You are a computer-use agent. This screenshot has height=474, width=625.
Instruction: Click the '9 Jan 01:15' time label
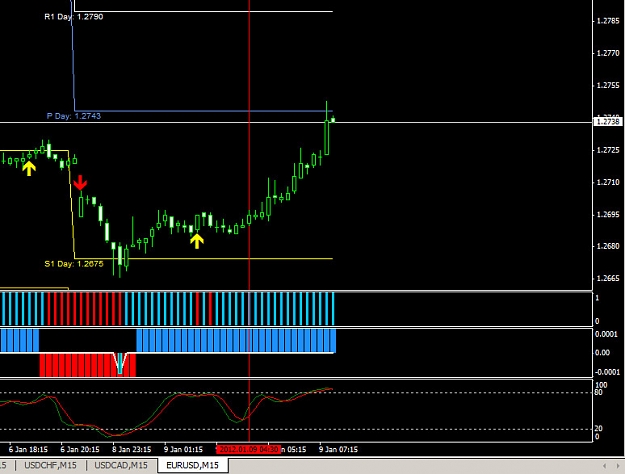(x=183, y=449)
